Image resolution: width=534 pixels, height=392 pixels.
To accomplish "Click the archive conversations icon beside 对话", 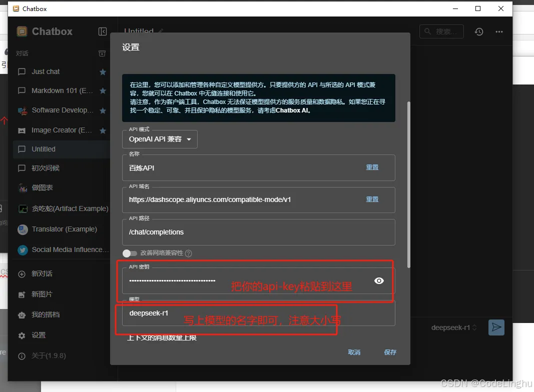I will [x=102, y=53].
